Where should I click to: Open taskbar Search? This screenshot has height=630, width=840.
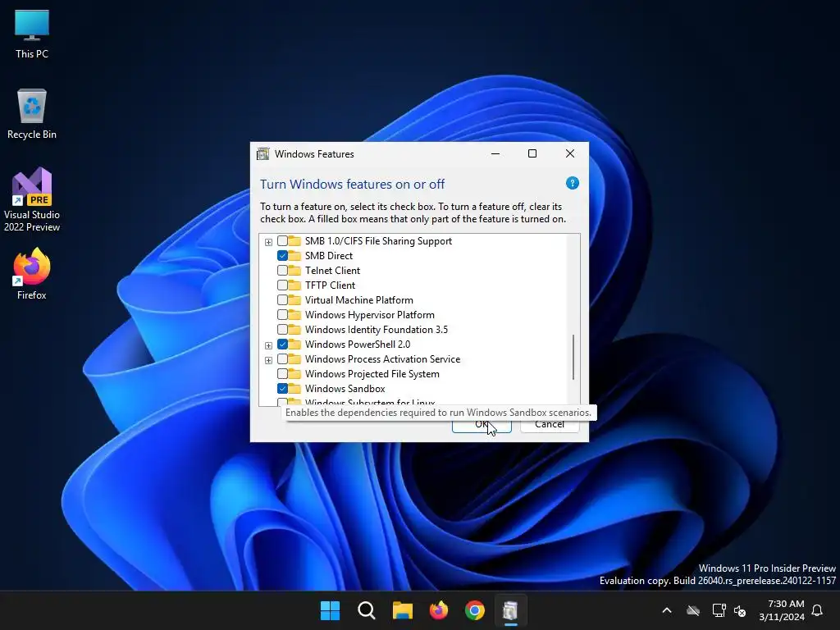pyautogui.click(x=367, y=610)
